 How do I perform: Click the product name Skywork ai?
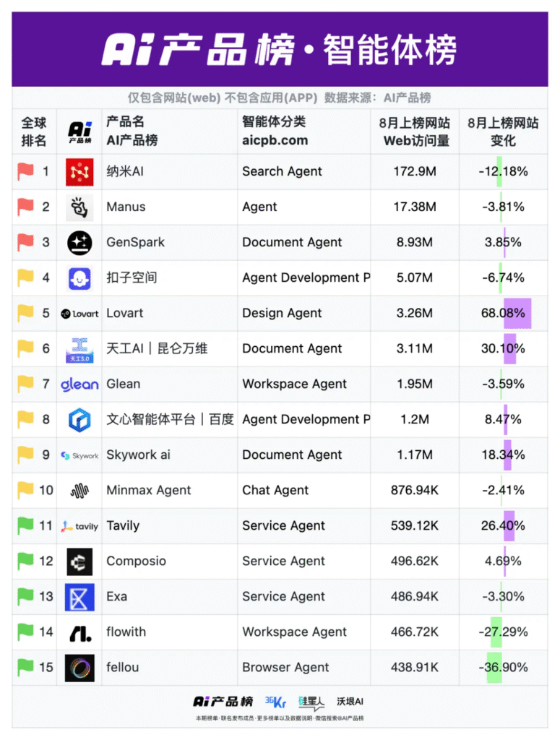pos(138,455)
